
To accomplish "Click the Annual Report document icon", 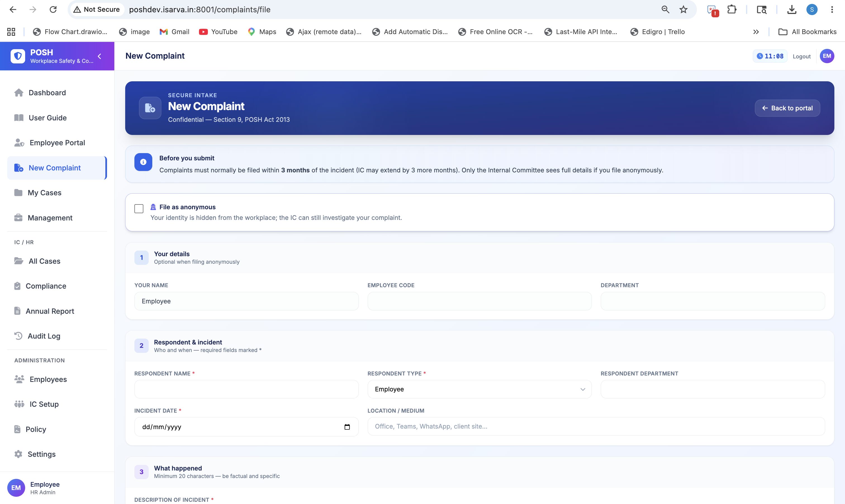I will (17, 311).
